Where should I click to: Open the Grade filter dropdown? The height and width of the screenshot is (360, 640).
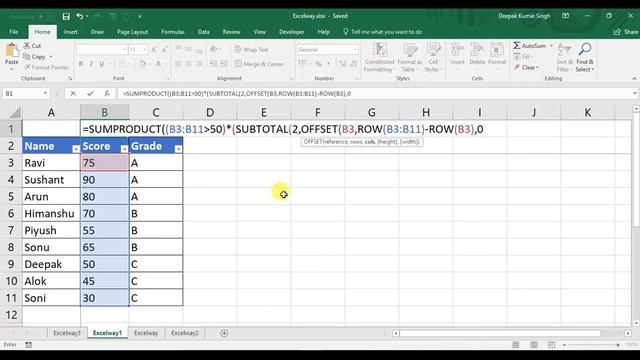pyautogui.click(x=178, y=149)
